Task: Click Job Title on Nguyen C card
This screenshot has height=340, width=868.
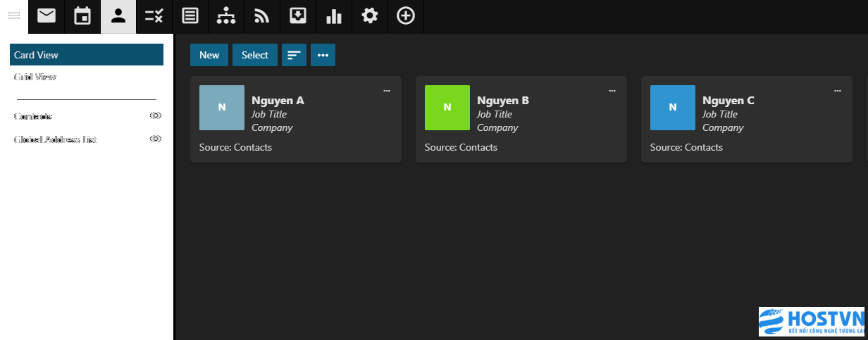Action: [720, 114]
